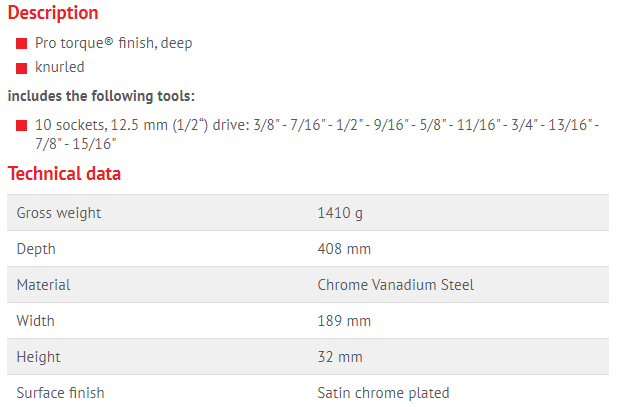Click the Material row label
The image size is (619, 410).
point(43,285)
